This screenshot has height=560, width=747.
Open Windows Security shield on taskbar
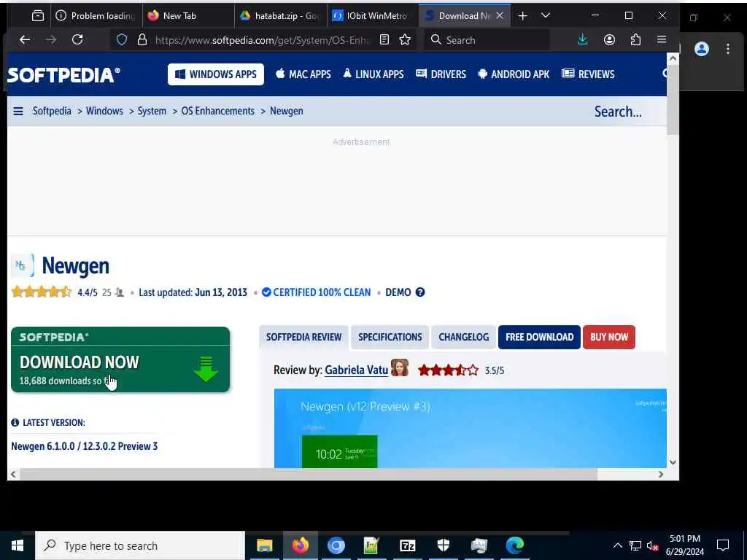(444, 545)
